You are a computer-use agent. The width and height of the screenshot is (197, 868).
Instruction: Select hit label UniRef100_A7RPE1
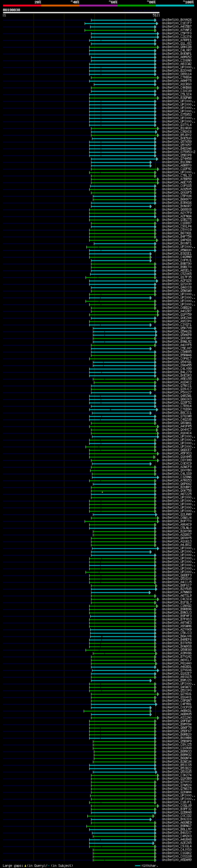tap(176, 40)
